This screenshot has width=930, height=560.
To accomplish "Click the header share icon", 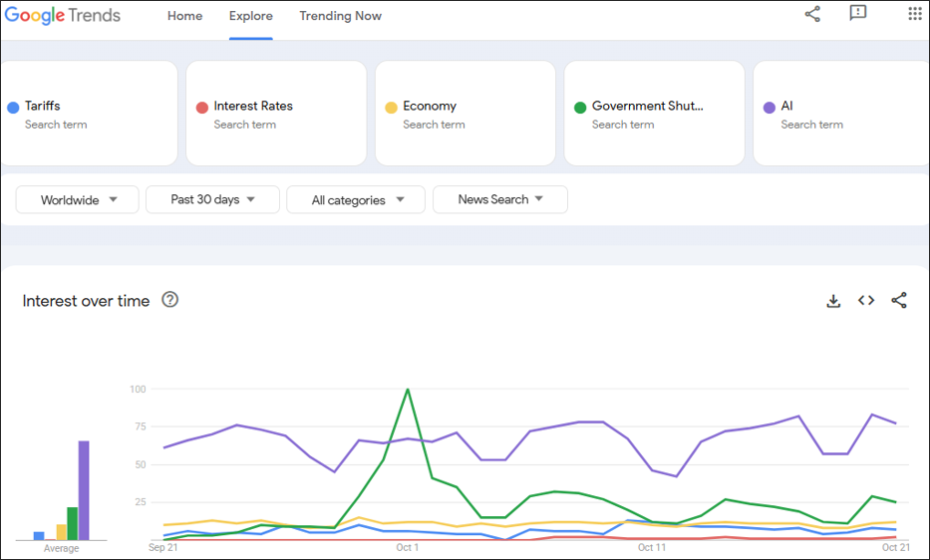I will [812, 14].
